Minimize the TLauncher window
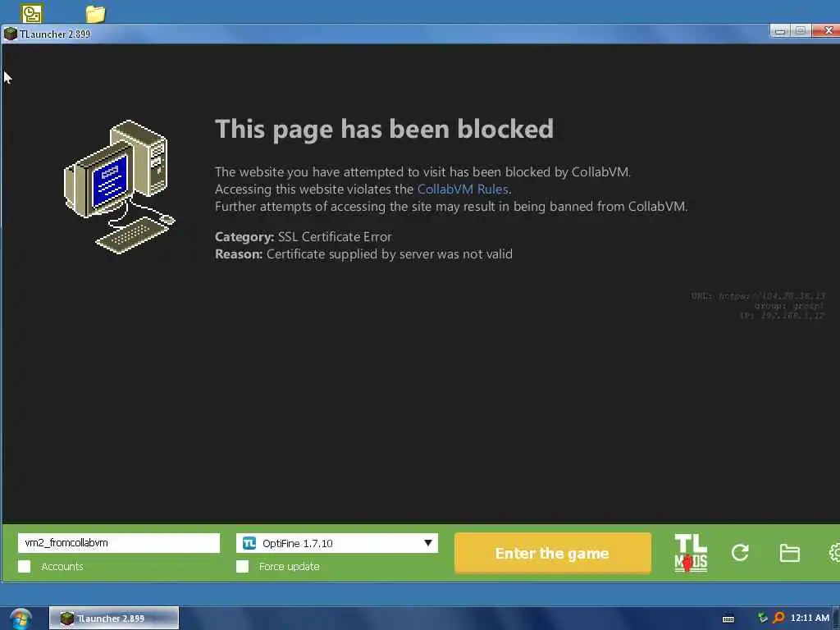The image size is (840, 630). (780, 31)
